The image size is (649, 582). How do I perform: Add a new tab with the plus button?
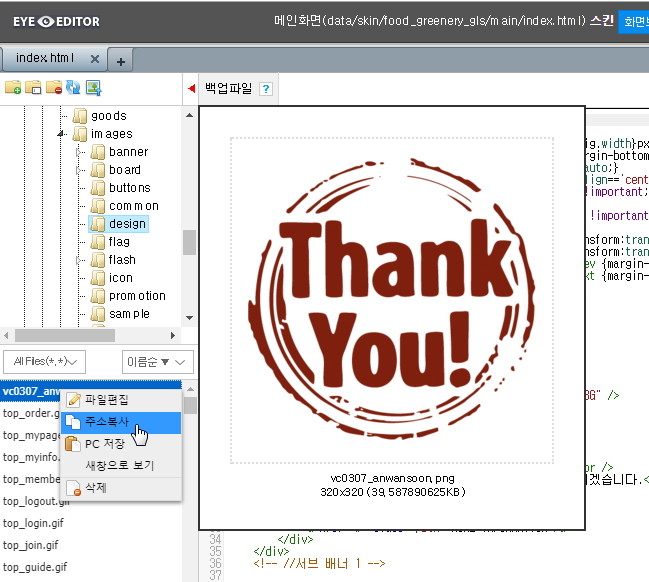[121, 61]
